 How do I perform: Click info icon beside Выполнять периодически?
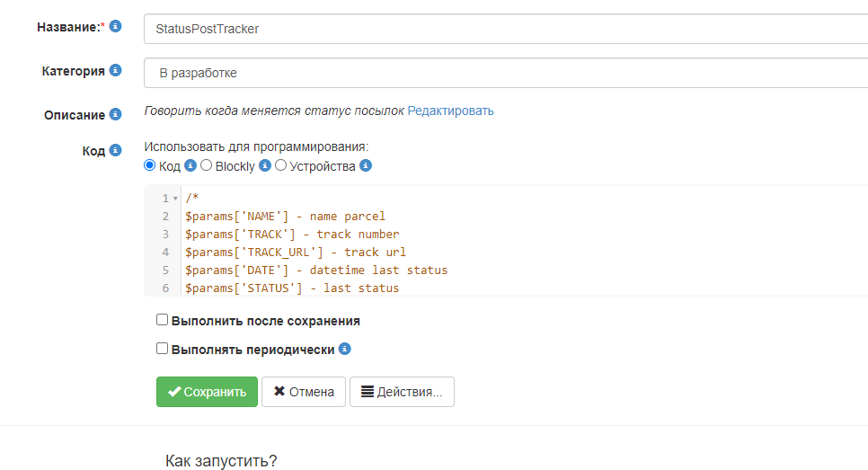point(345,349)
